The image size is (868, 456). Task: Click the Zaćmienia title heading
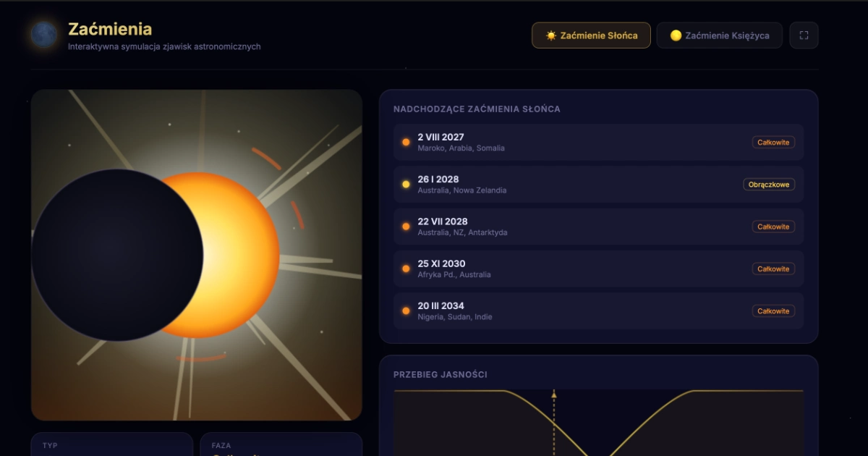coord(110,29)
